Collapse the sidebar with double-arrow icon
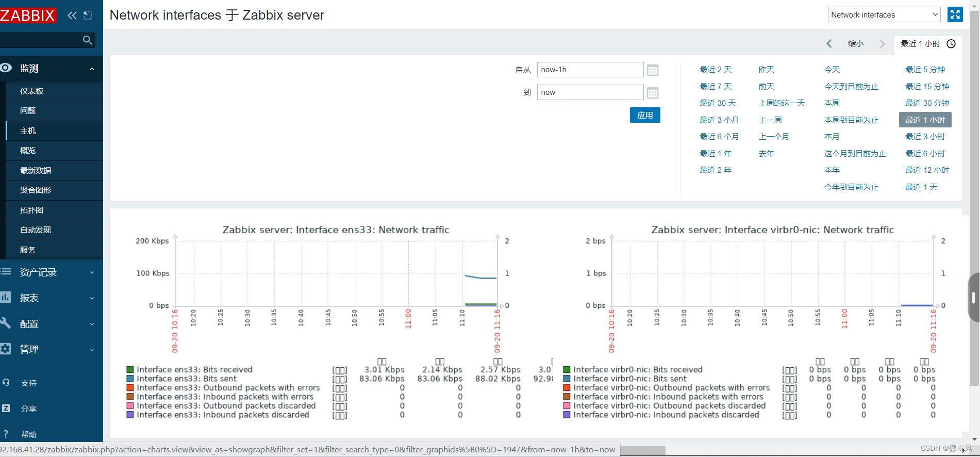980x457 pixels. point(72,15)
